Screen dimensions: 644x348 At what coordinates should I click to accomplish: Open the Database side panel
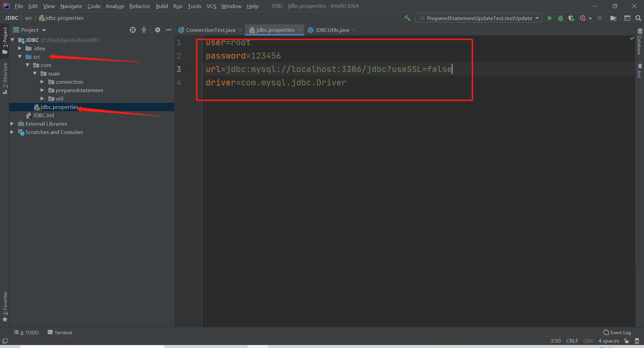639,42
